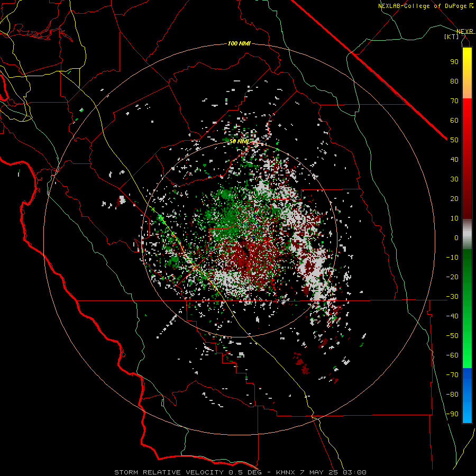Click the -40 value on velocity scale
Screen dimensions: 476x476
click(452, 316)
